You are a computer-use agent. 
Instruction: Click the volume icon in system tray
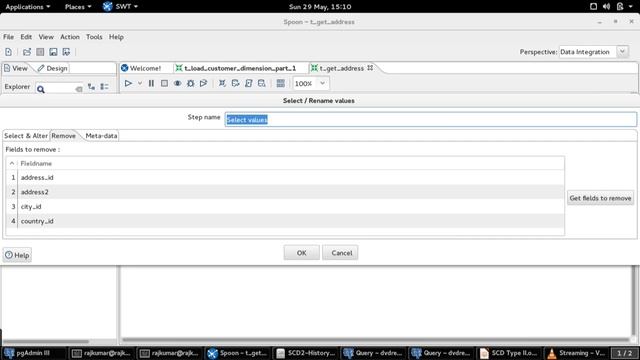click(x=607, y=7)
